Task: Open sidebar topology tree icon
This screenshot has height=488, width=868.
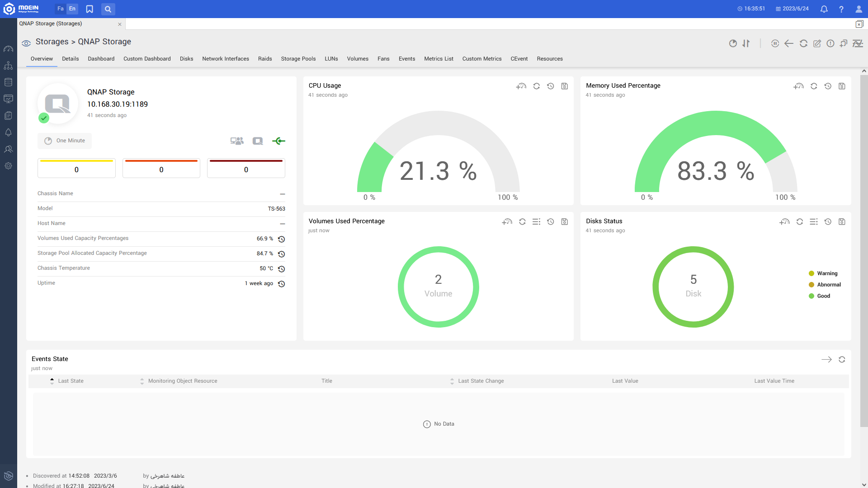Action: click(x=8, y=66)
